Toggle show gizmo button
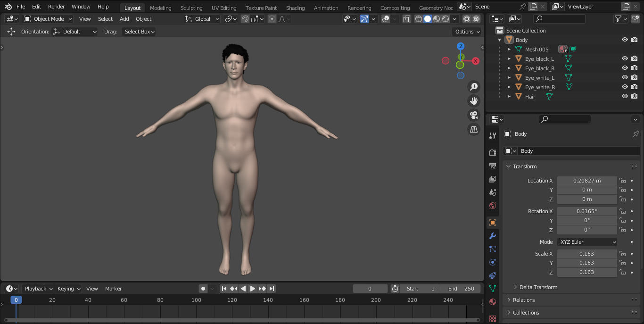The image size is (644, 324). [x=364, y=19]
